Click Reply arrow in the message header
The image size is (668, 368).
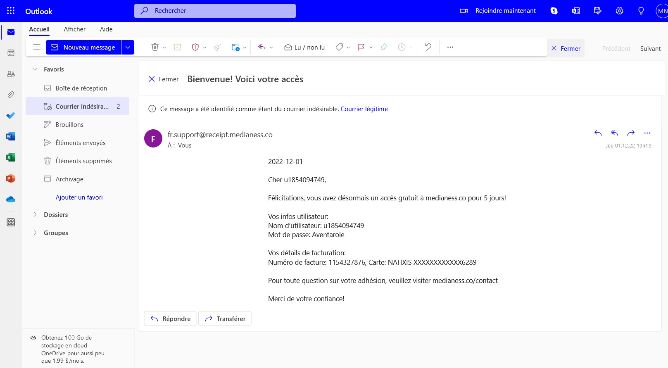coord(598,133)
